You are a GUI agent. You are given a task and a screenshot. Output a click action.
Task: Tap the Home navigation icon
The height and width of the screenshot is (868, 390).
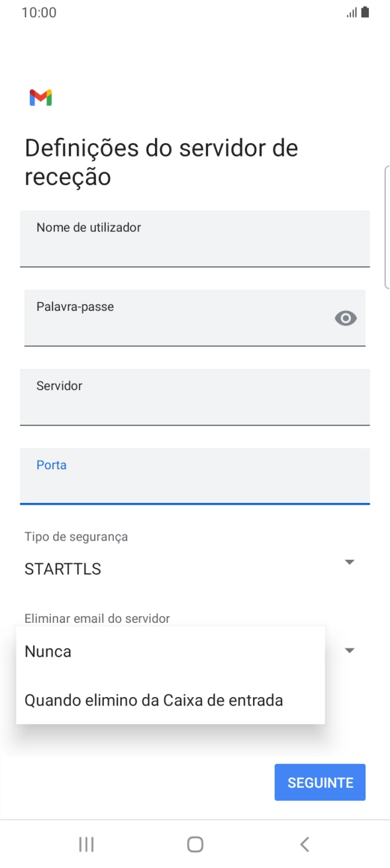click(195, 844)
